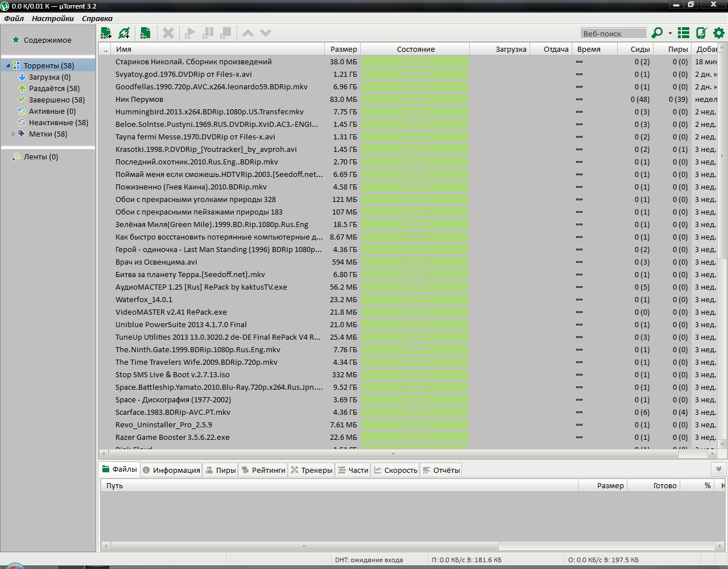Click the web search magnifier icon

pyautogui.click(x=657, y=33)
